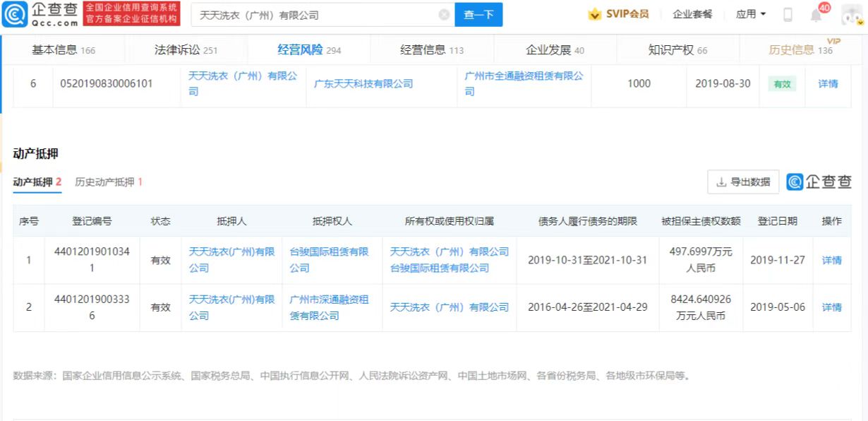Open the notification bell with badge 40
868x421 pixels.
pyautogui.click(x=817, y=14)
